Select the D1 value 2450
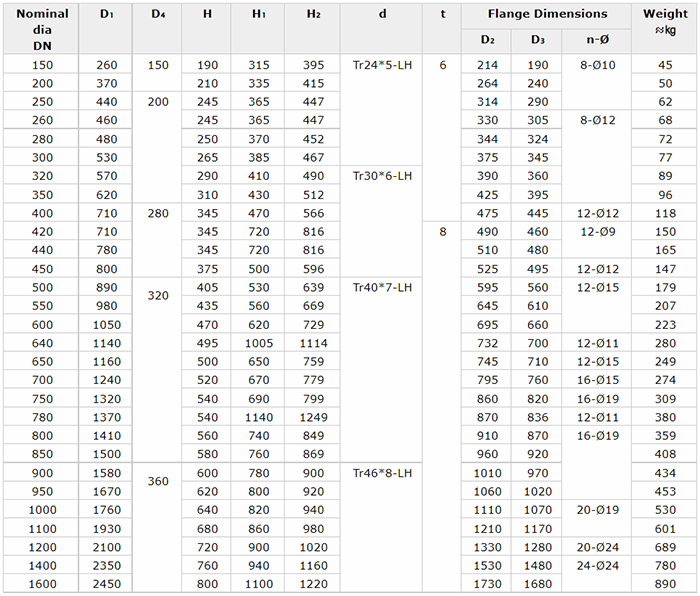This screenshot has height=596, width=700. [x=107, y=584]
